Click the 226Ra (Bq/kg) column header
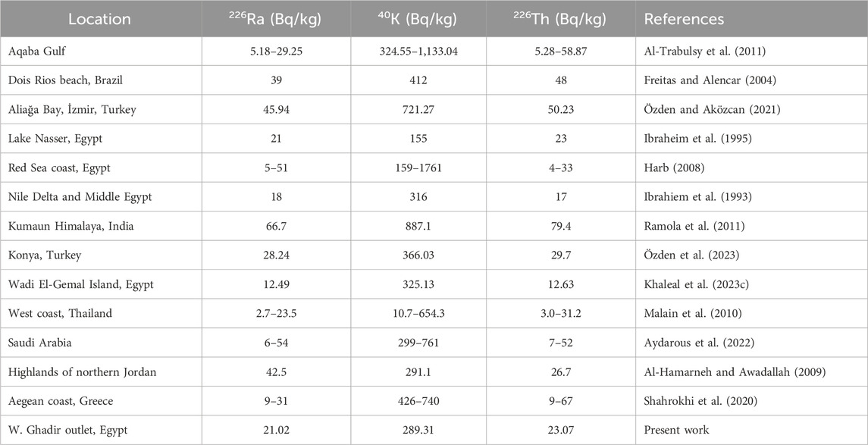Image resolution: width=868 pixels, height=445 pixels. tap(276, 19)
